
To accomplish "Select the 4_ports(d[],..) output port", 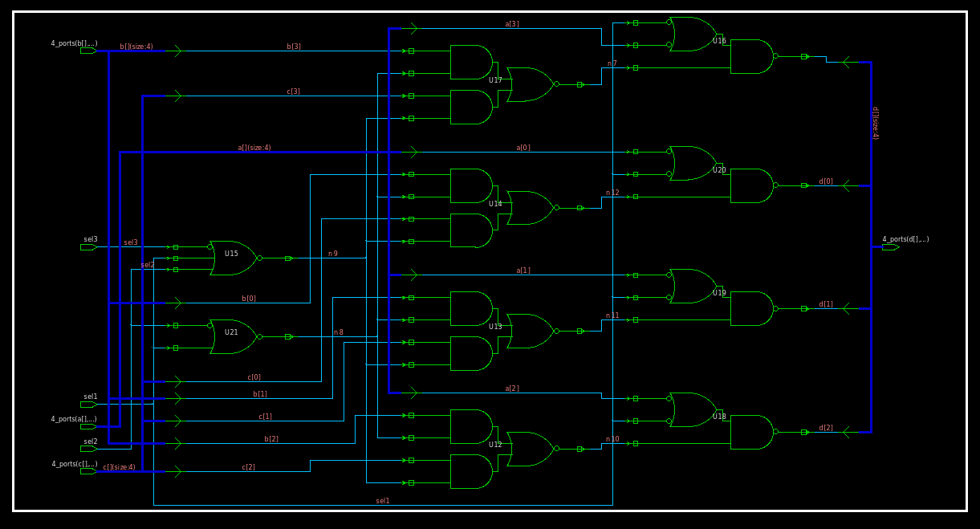I will pos(889,246).
